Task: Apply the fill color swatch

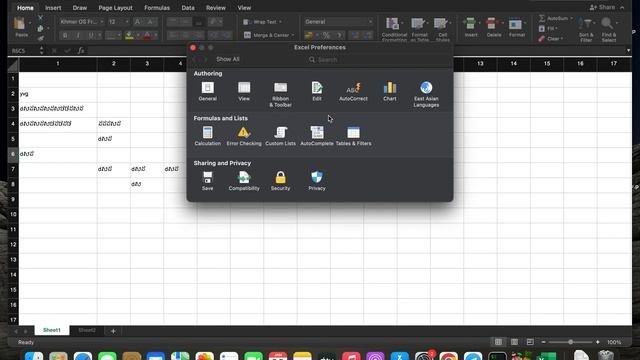Action: [x=129, y=36]
